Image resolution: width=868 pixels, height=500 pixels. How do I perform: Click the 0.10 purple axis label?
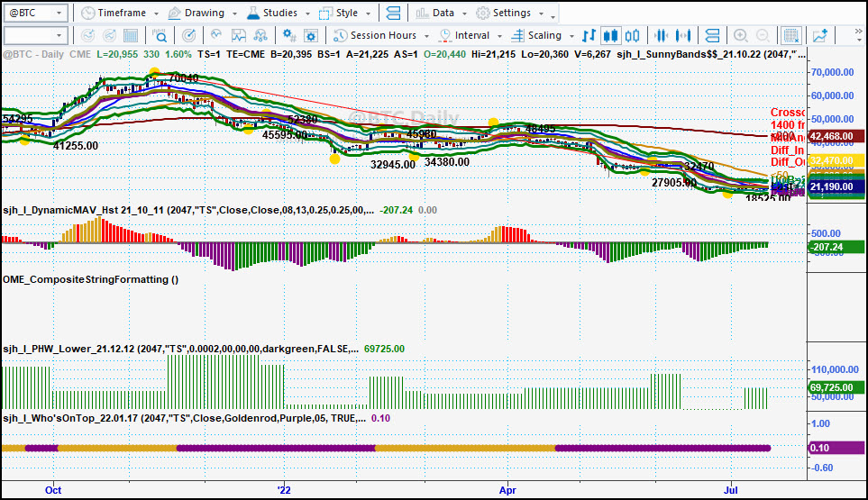[x=836, y=448]
